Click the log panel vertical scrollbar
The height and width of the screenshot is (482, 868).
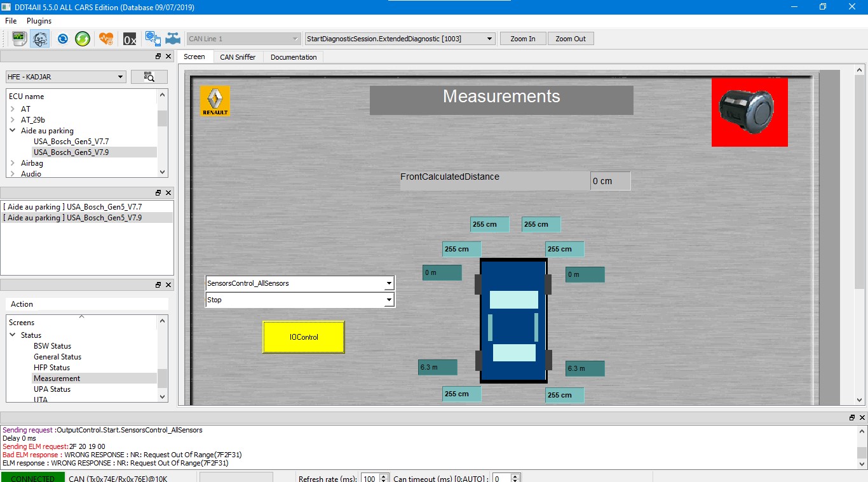click(x=862, y=447)
